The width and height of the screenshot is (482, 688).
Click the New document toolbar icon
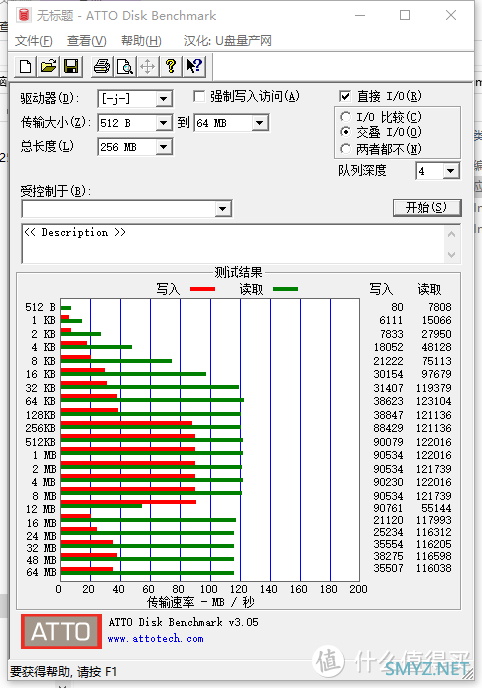25,67
